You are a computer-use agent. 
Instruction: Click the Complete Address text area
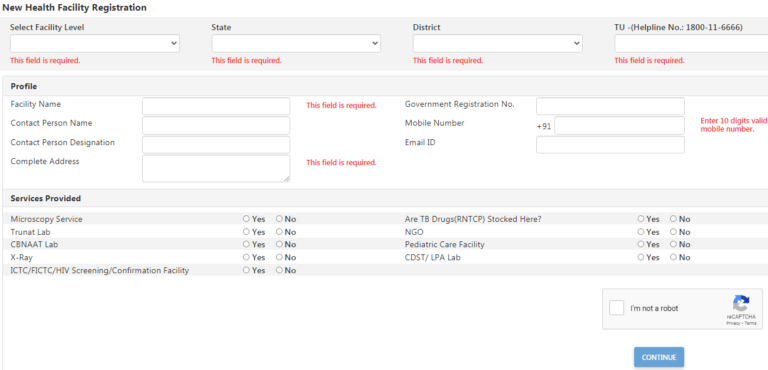(216, 169)
